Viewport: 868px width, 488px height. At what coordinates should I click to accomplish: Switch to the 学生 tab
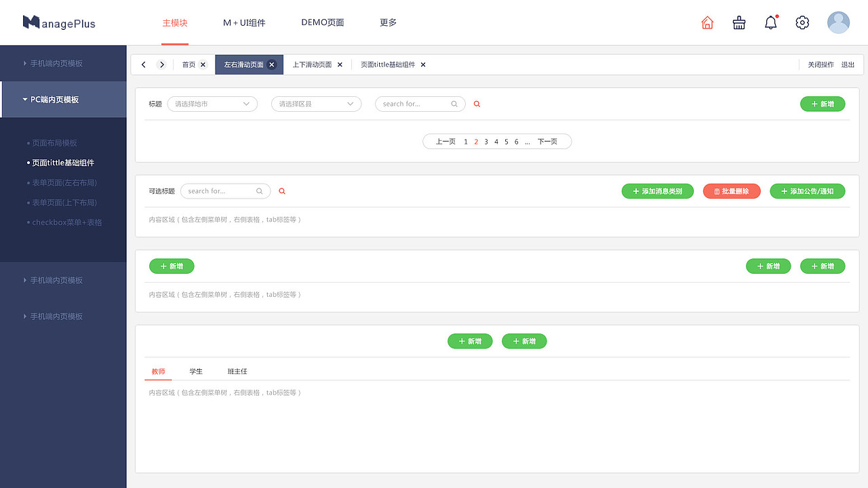(x=196, y=371)
